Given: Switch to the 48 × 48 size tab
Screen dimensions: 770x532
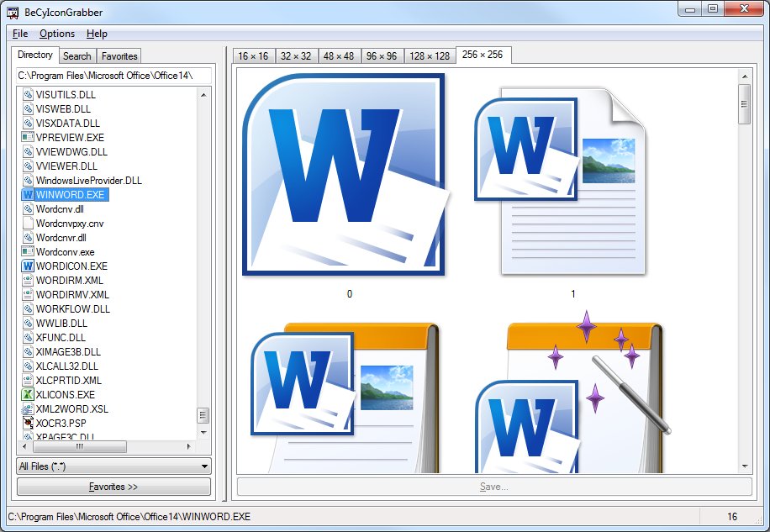Looking at the screenshot, I should click(339, 56).
